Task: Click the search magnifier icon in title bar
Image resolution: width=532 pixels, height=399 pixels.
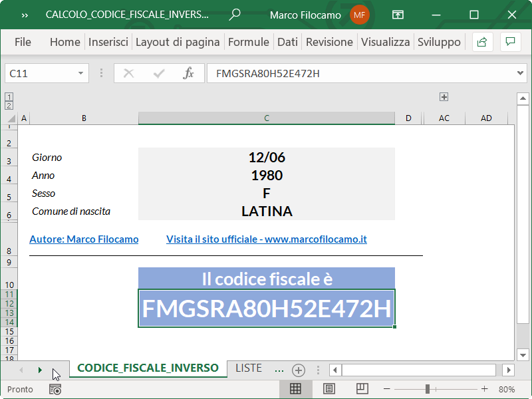Action: 235,15
